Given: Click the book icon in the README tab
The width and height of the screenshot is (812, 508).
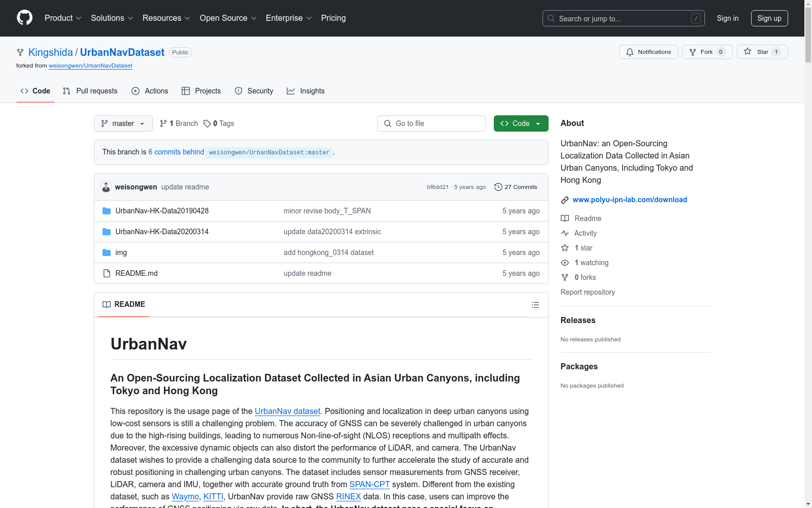Looking at the screenshot, I should coord(107,304).
